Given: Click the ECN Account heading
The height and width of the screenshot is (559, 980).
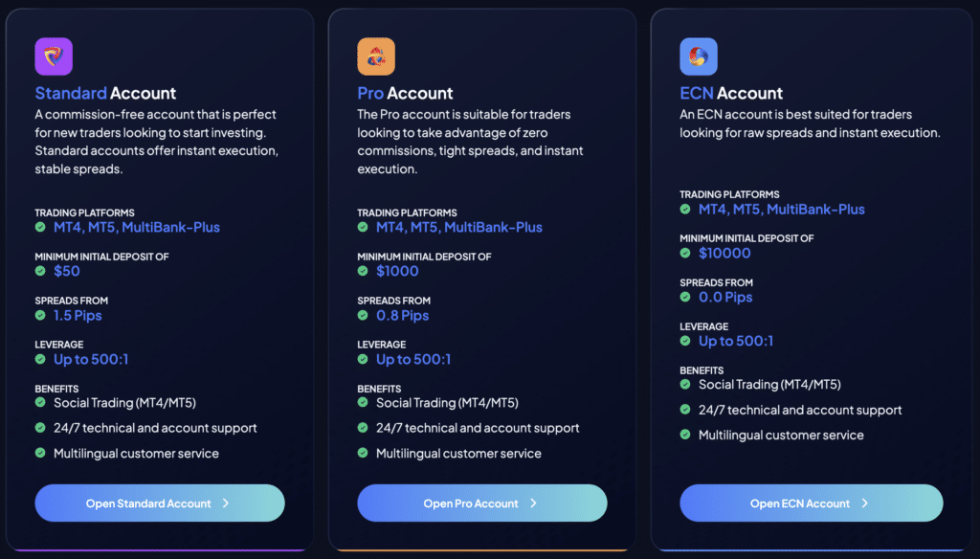Looking at the screenshot, I should tap(731, 94).
